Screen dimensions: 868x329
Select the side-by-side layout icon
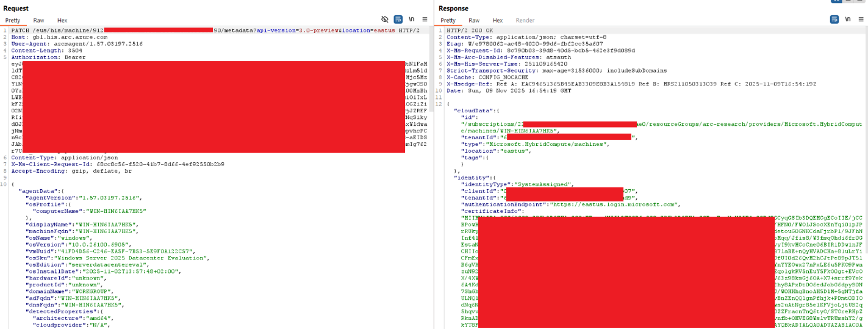[x=836, y=2]
